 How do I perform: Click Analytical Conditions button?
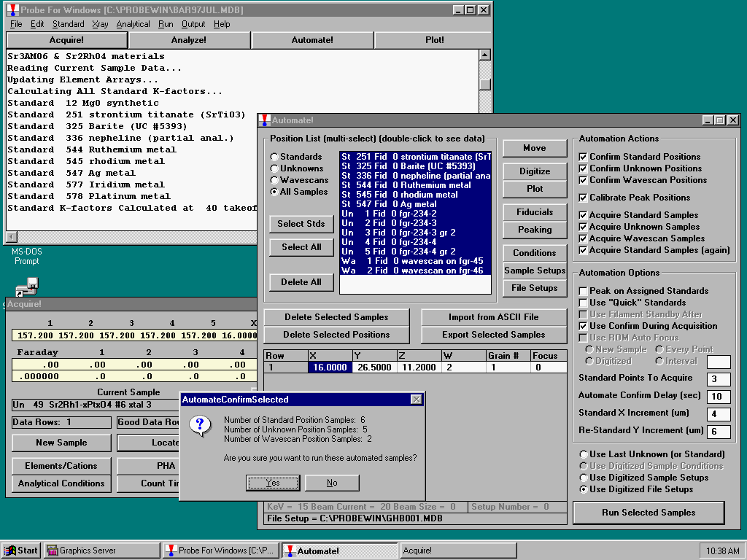click(x=61, y=484)
